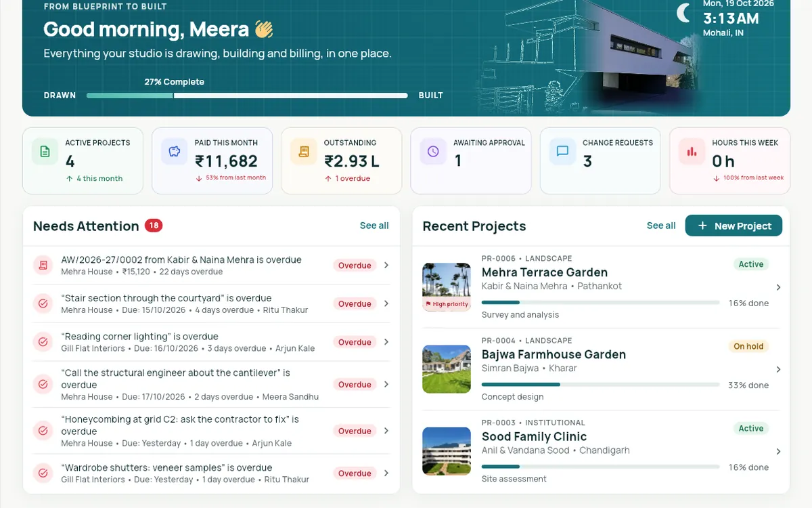Open chevron for Wardrobe shutters veneer samples row
812x508 pixels.
pos(386,473)
